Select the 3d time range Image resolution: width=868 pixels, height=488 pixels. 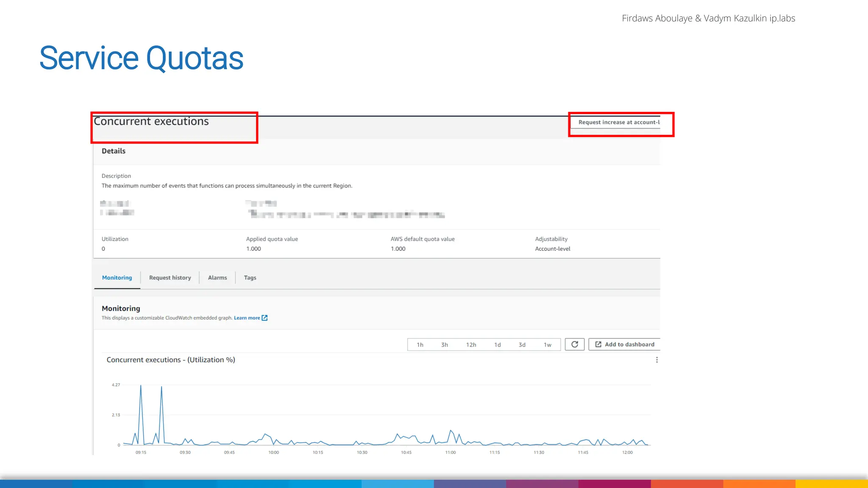pos(522,345)
